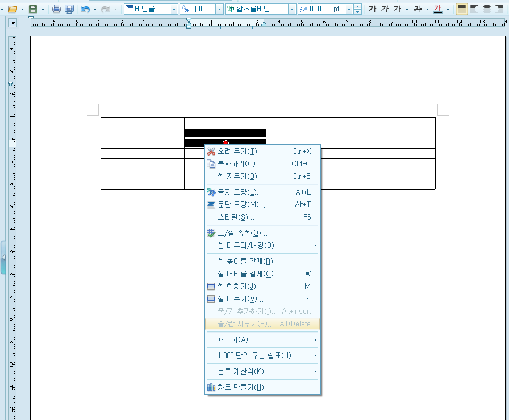Print the document with the printer icon

coord(56,9)
